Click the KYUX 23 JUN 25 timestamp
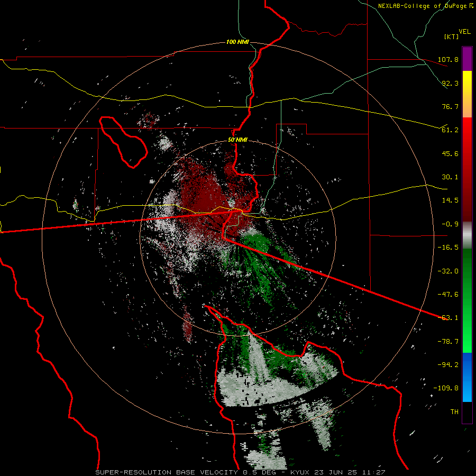Screen dimensions: 476x476 [x=338, y=472]
